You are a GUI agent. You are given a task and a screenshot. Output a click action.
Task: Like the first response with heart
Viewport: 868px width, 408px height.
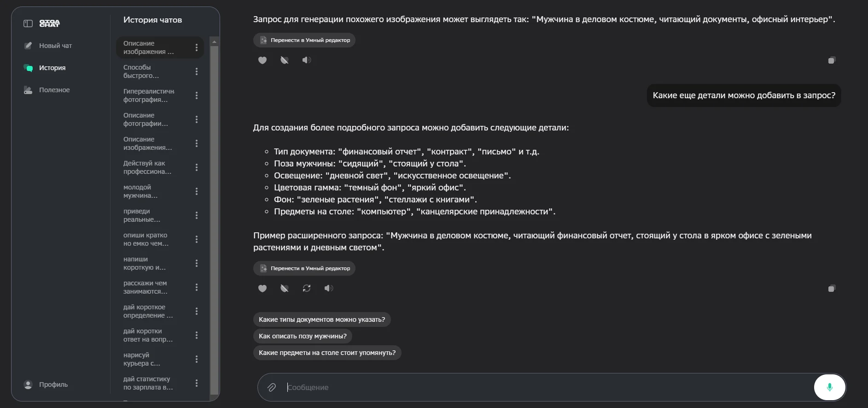(262, 60)
